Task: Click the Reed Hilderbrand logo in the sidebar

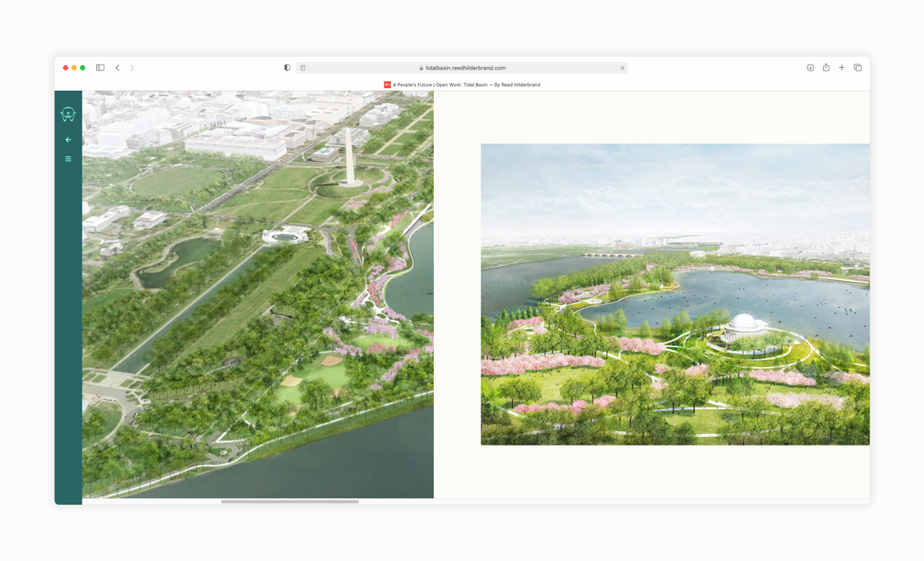Action: [67, 113]
